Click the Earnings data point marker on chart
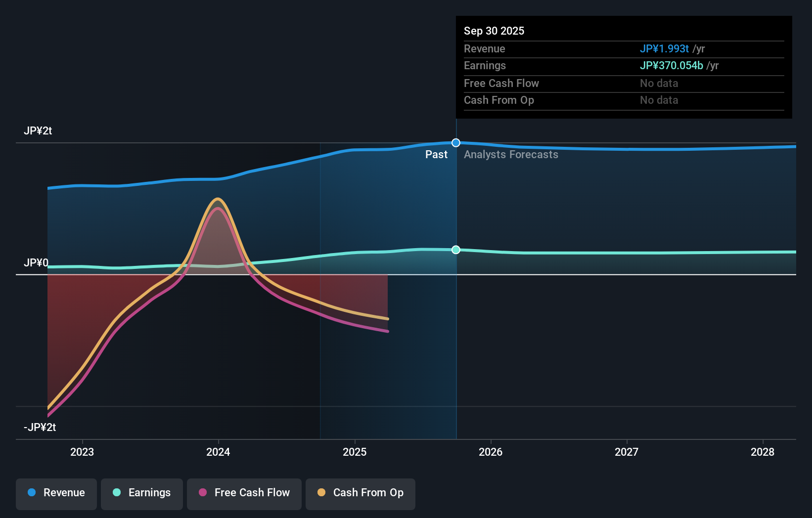Screen dimensions: 812x518 (456, 250)
